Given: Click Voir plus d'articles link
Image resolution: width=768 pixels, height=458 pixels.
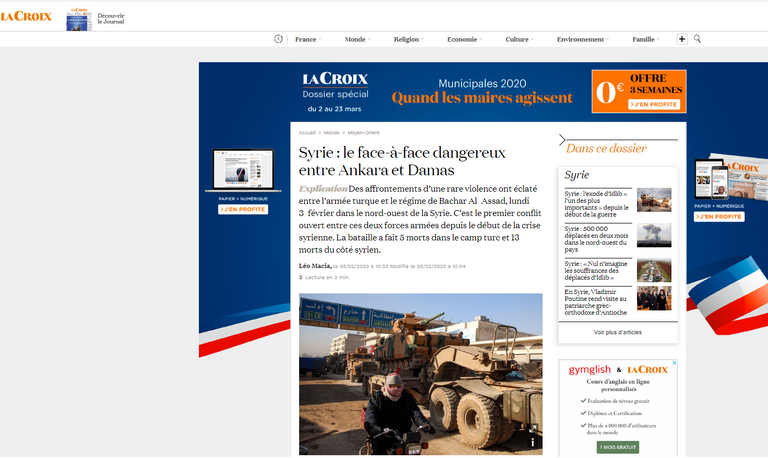Looking at the screenshot, I should [x=617, y=332].
